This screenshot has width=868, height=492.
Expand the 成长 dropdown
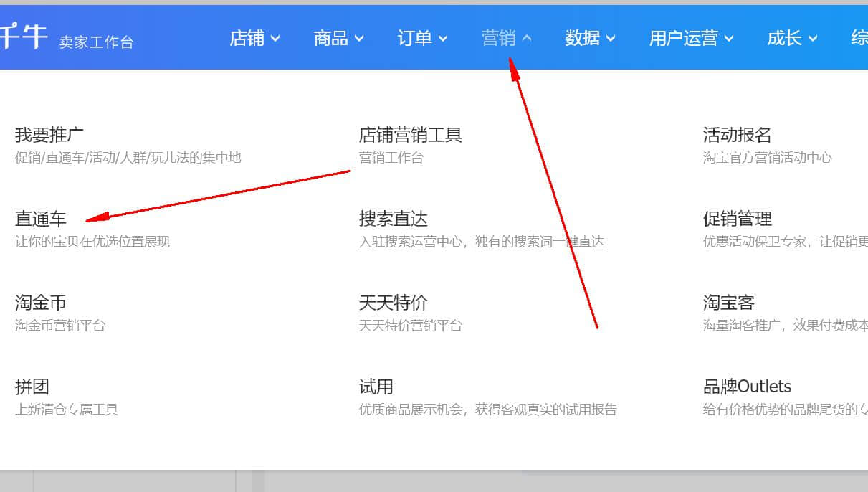click(791, 38)
